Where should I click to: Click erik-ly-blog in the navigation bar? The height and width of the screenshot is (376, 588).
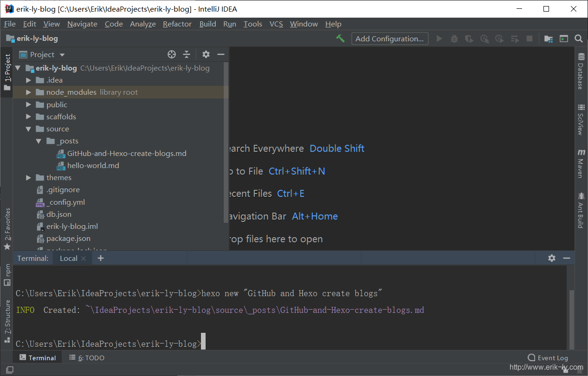click(32, 39)
